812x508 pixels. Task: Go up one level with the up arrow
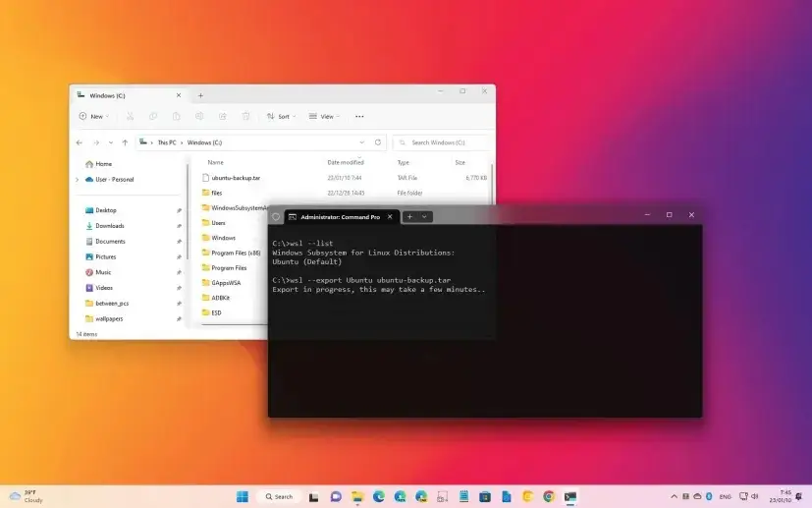coord(125,142)
